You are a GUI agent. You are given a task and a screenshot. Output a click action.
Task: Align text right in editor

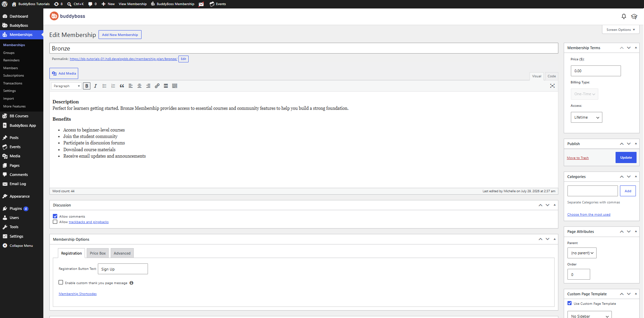148,86
